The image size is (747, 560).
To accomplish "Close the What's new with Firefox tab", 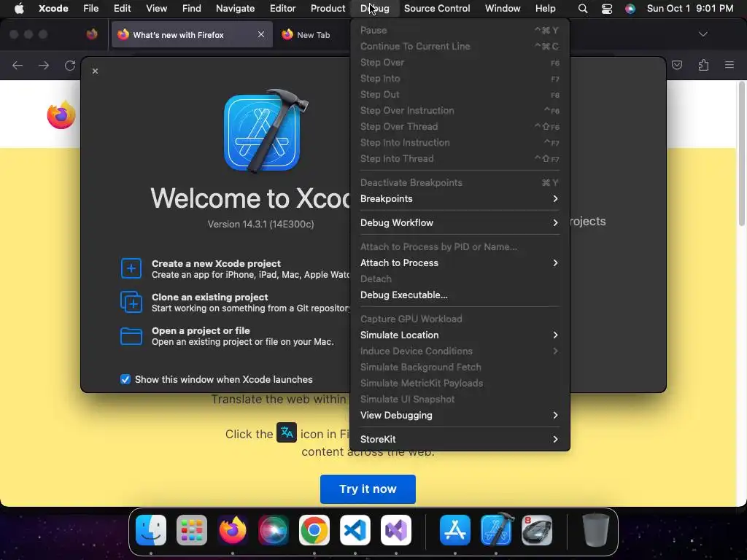I will coord(261,34).
